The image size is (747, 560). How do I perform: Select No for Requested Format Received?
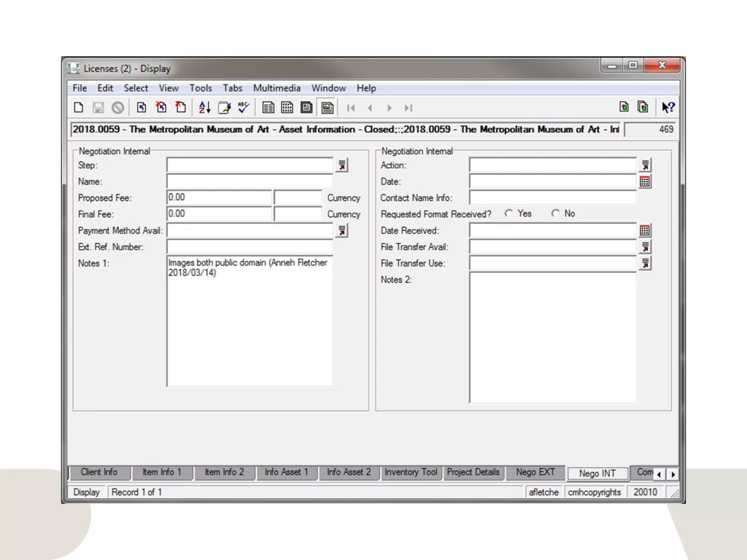pyautogui.click(x=555, y=214)
